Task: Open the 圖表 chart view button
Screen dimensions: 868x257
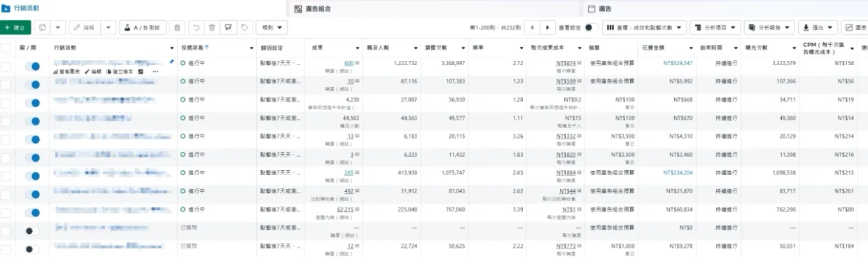Action: pos(855,27)
